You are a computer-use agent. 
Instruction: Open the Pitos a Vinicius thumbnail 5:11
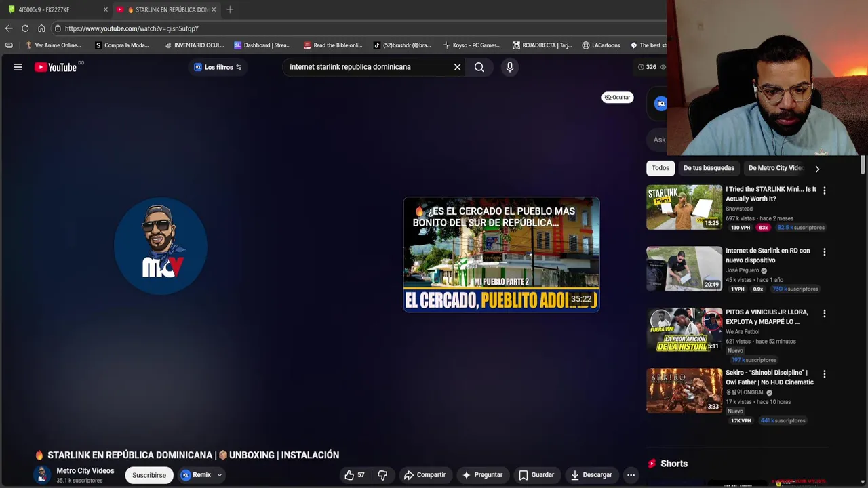tap(684, 330)
